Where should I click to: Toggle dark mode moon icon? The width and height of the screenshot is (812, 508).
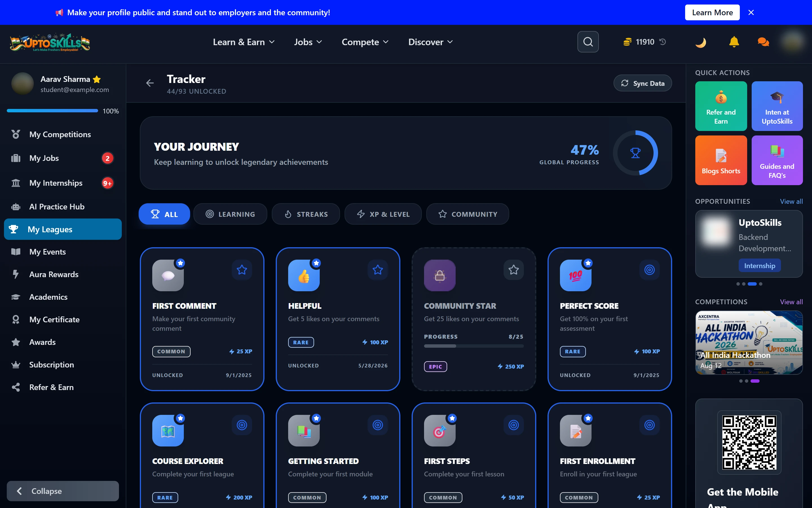pyautogui.click(x=701, y=42)
